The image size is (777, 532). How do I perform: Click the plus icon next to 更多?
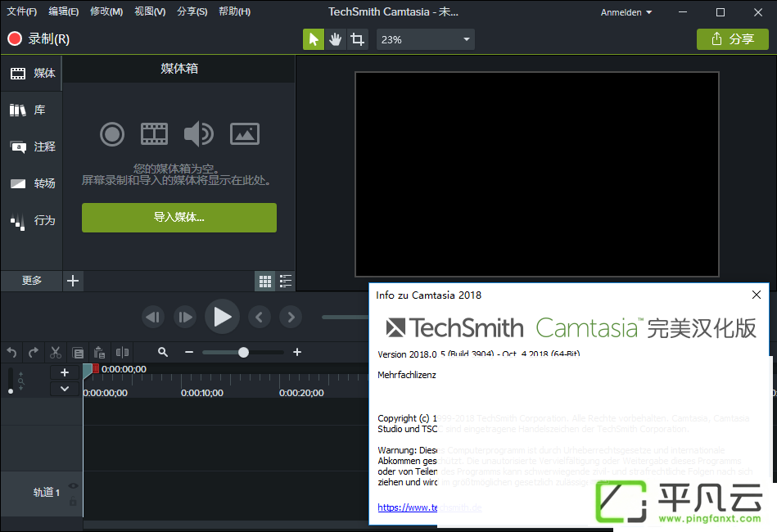tap(73, 281)
